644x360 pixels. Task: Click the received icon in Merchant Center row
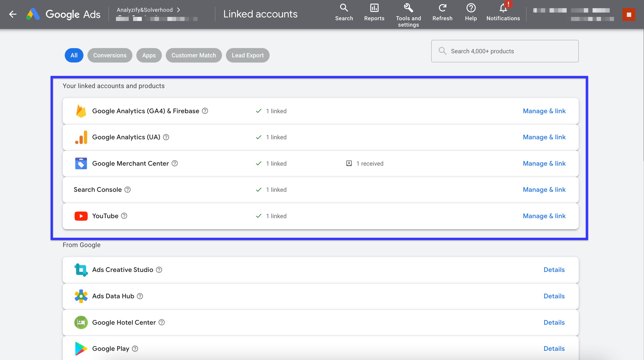tap(349, 163)
